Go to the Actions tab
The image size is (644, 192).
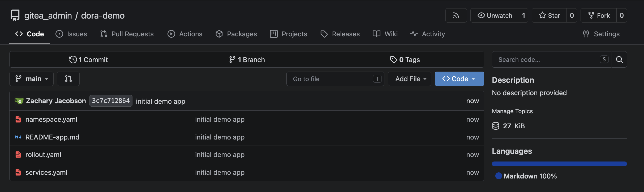coord(185,34)
